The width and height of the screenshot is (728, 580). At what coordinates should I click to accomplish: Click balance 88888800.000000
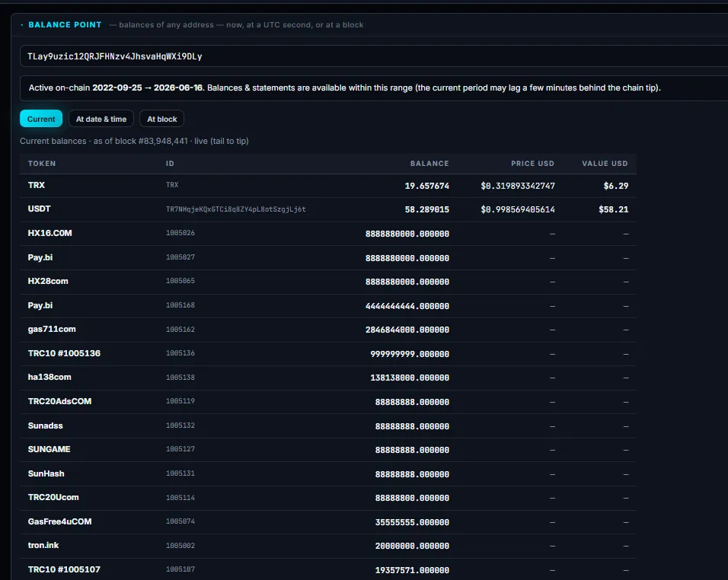(x=412, y=498)
